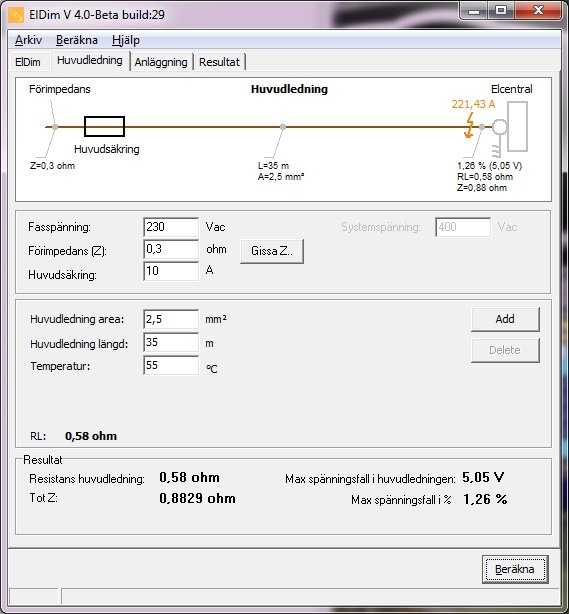Focus the Fasspänning input field

pos(171,227)
